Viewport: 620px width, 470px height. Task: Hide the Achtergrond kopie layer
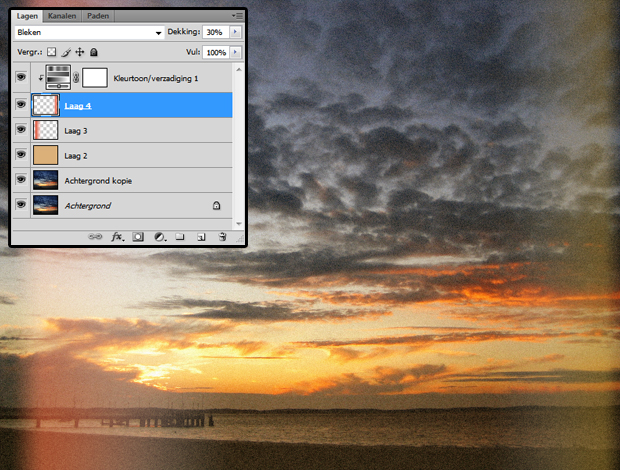21,180
